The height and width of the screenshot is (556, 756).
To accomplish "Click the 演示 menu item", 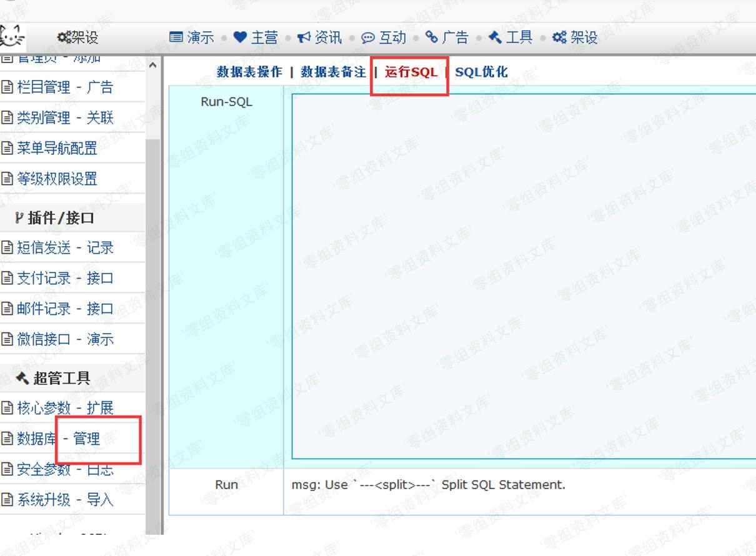I will click(x=192, y=37).
